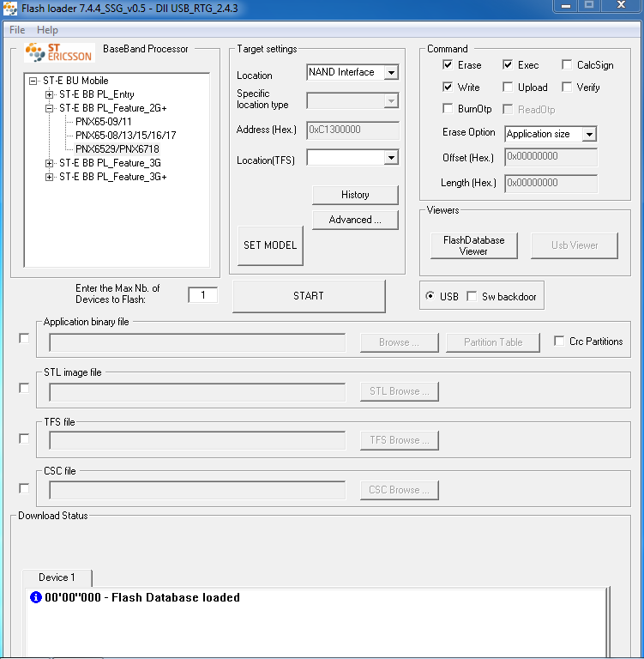Toggle the Erase checkbox

click(x=448, y=64)
